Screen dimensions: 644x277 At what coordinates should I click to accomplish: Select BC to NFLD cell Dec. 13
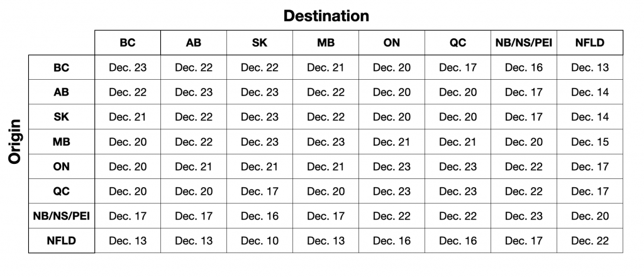(590, 67)
